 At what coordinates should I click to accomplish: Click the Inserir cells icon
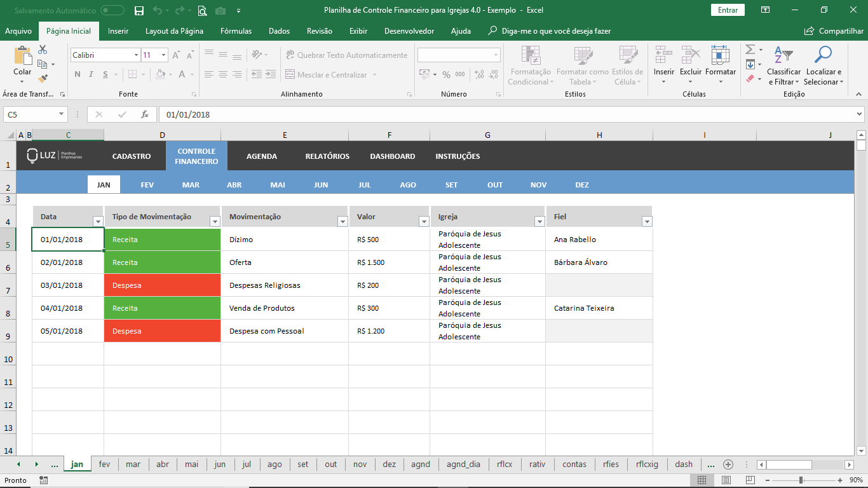[x=664, y=55]
